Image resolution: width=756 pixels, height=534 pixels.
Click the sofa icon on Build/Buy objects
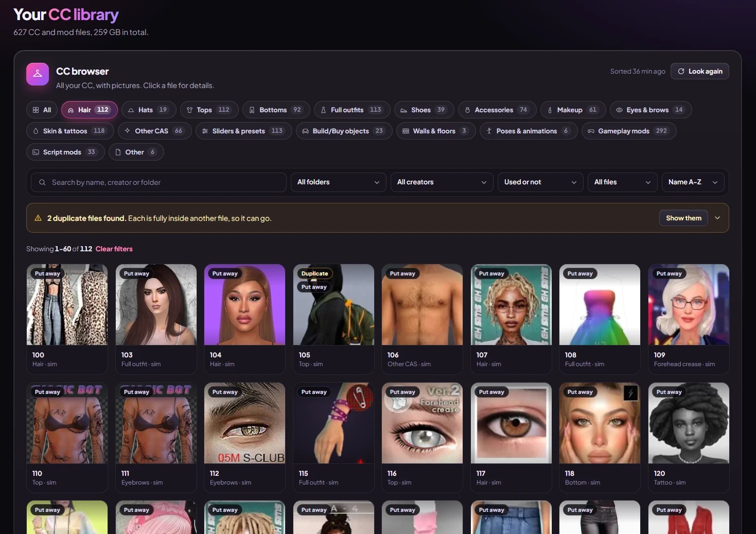pos(305,131)
